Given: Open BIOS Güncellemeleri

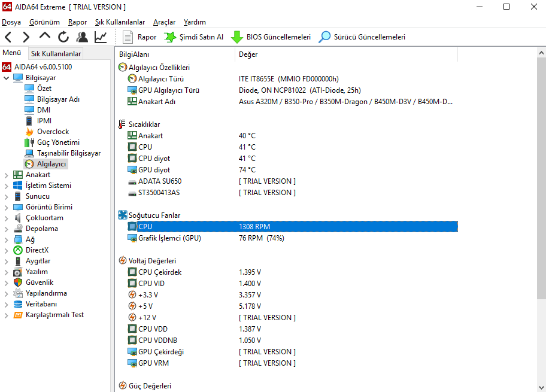Looking at the screenshot, I should [271, 37].
